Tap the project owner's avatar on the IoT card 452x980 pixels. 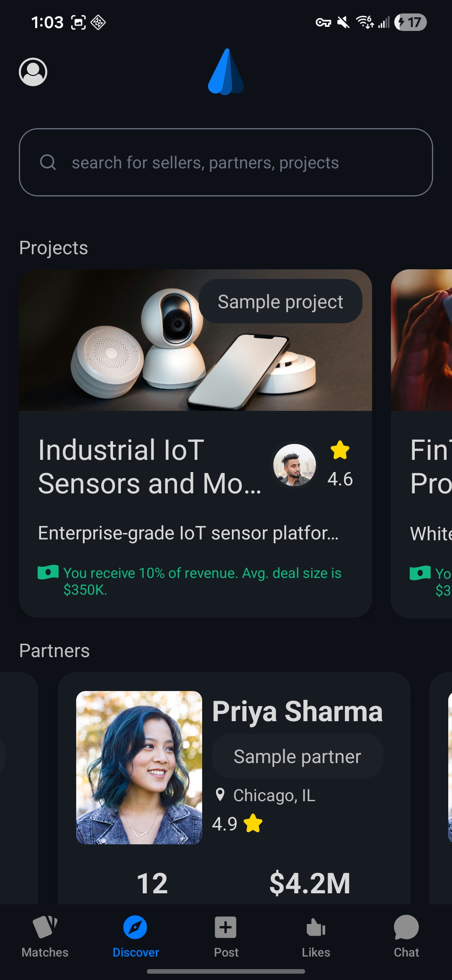[295, 465]
